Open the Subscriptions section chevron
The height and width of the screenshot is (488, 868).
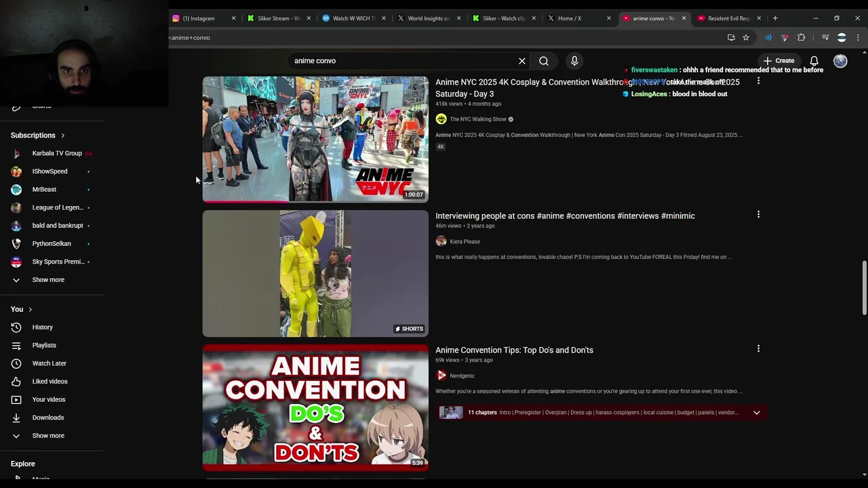[x=63, y=136]
